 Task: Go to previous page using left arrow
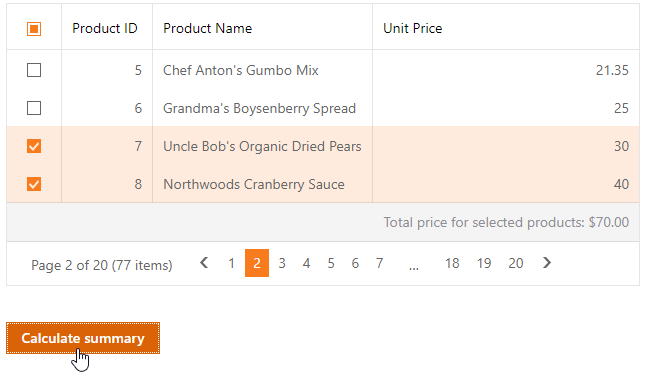[x=204, y=263]
